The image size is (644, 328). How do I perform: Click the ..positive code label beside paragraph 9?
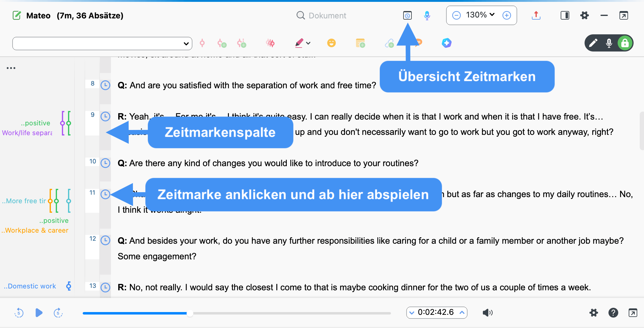(x=36, y=123)
